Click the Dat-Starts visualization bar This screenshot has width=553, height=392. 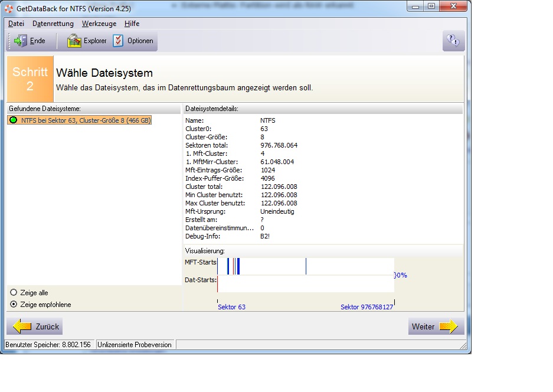pos(306,284)
